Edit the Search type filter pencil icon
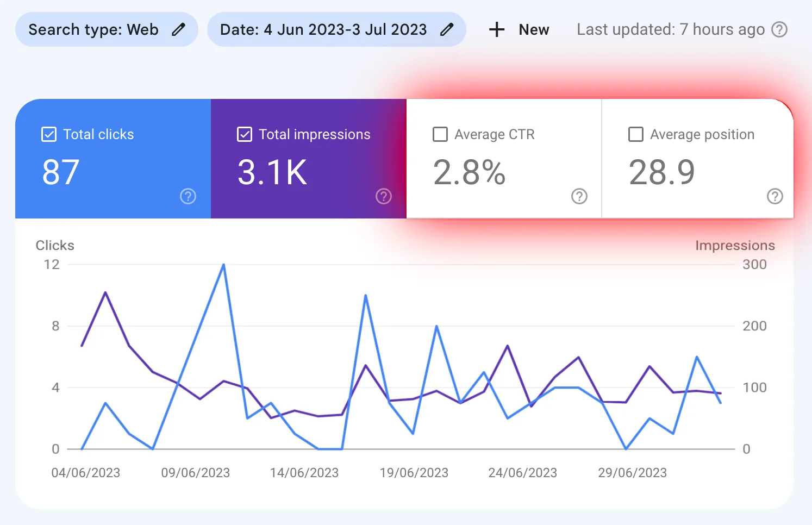 point(178,29)
